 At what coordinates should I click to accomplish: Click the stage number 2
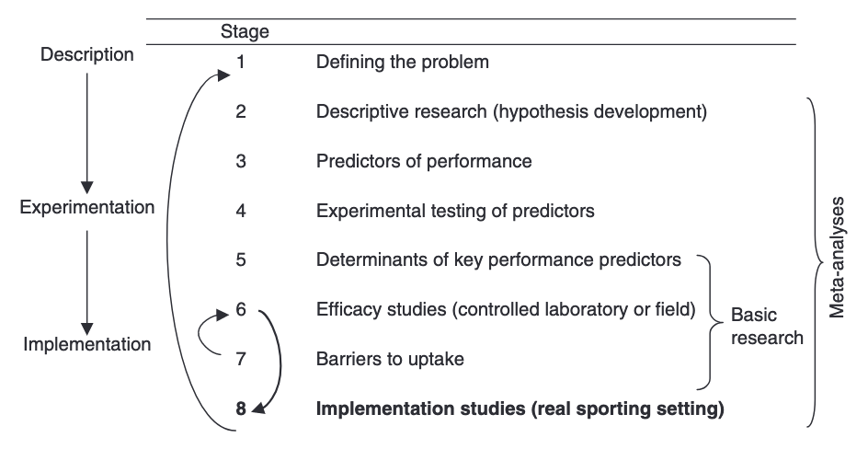coord(240,112)
